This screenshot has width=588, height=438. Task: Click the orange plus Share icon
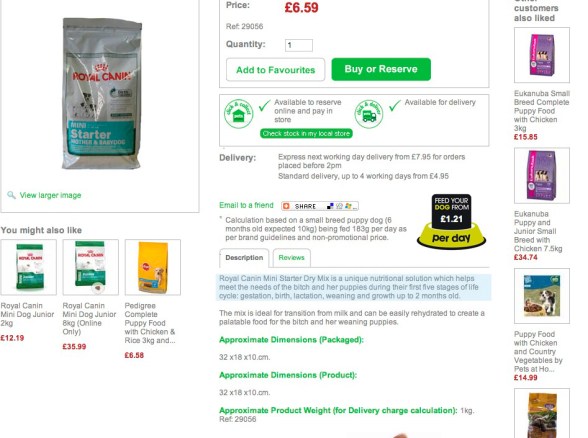[286, 206]
